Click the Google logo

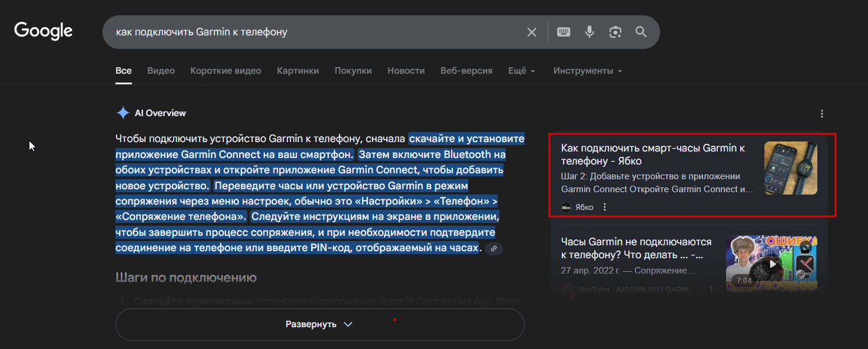click(44, 31)
